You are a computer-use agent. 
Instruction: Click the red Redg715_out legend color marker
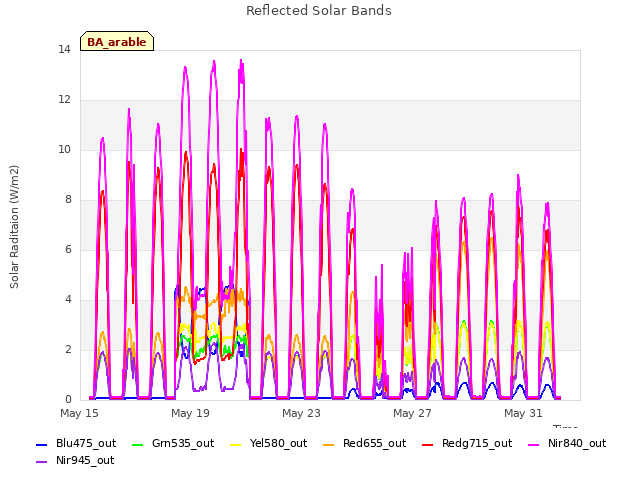point(428,444)
